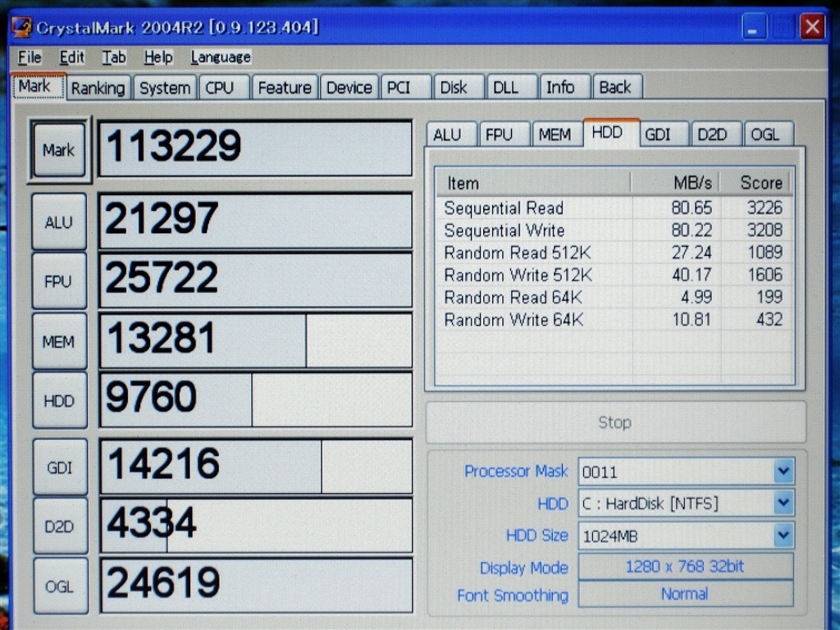This screenshot has height=630, width=840.
Task: Run the full Mark benchmark button
Action: (x=59, y=149)
